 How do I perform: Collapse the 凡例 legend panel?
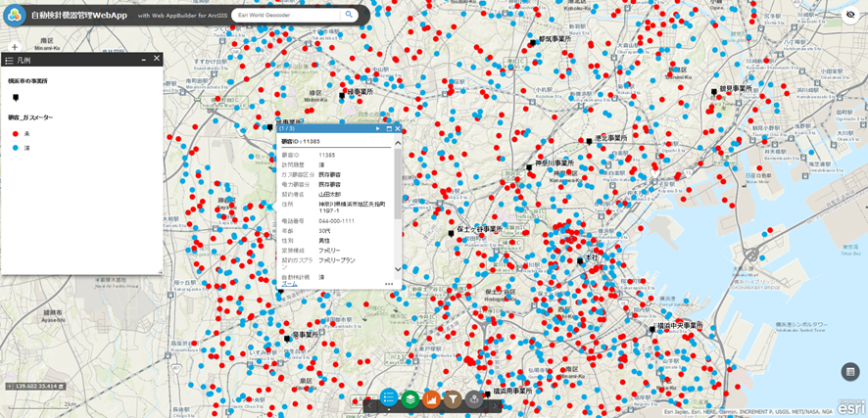tap(143, 60)
